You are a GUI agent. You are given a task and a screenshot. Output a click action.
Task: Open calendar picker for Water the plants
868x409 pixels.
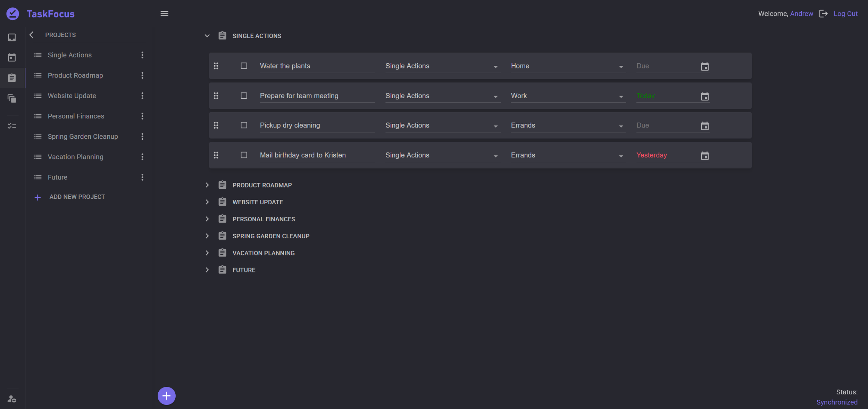pyautogui.click(x=704, y=66)
